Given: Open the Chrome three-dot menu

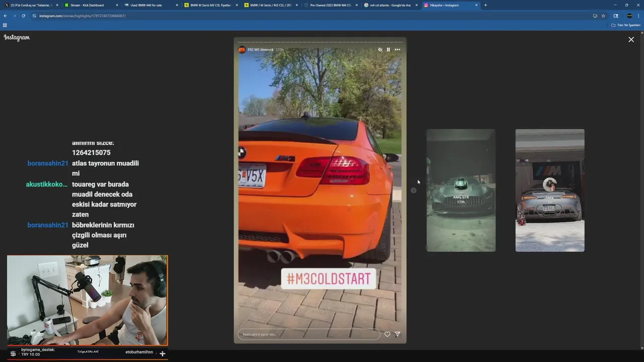Looking at the screenshot, I should pos(638,16).
